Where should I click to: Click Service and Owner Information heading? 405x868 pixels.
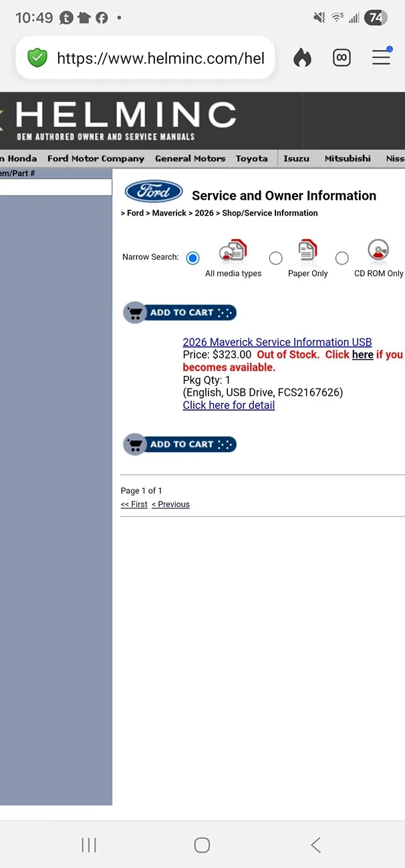tap(284, 196)
